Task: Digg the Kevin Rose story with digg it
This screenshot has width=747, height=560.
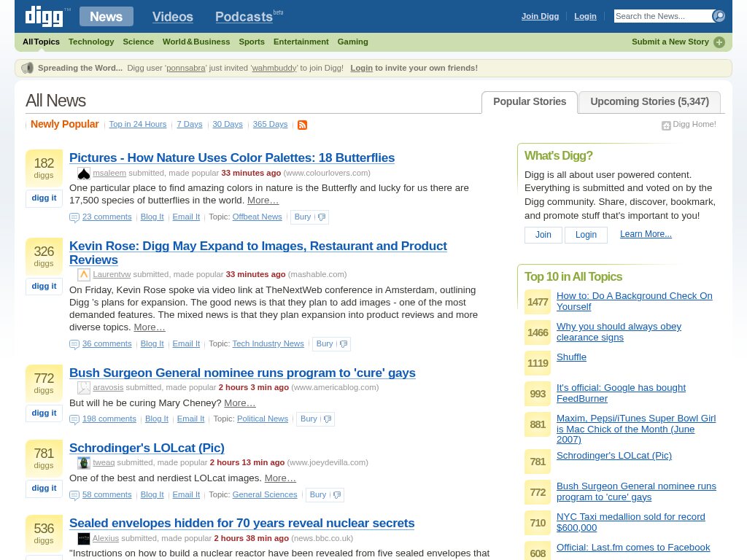Action: pos(44,286)
